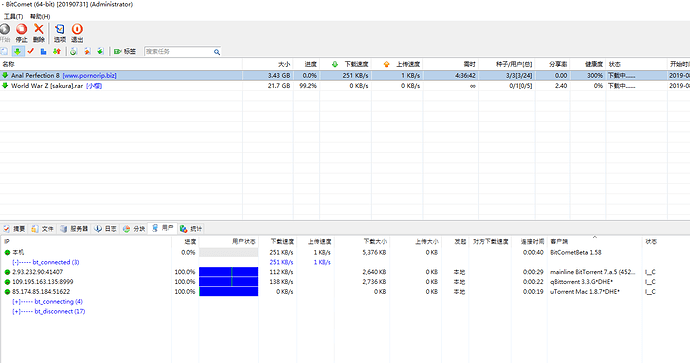This screenshot has height=363, width=690.
Task: Select the green downloading-tasks filter icon
Action: pyautogui.click(x=18, y=51)
